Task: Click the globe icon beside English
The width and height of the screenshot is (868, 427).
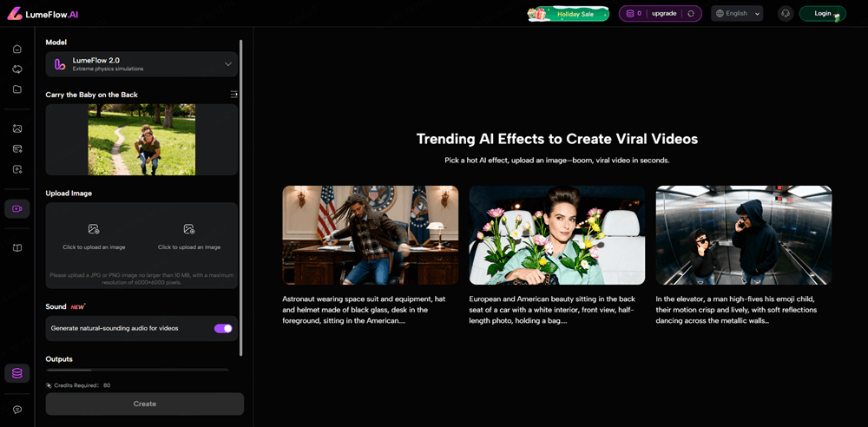Action: (720, 13)
